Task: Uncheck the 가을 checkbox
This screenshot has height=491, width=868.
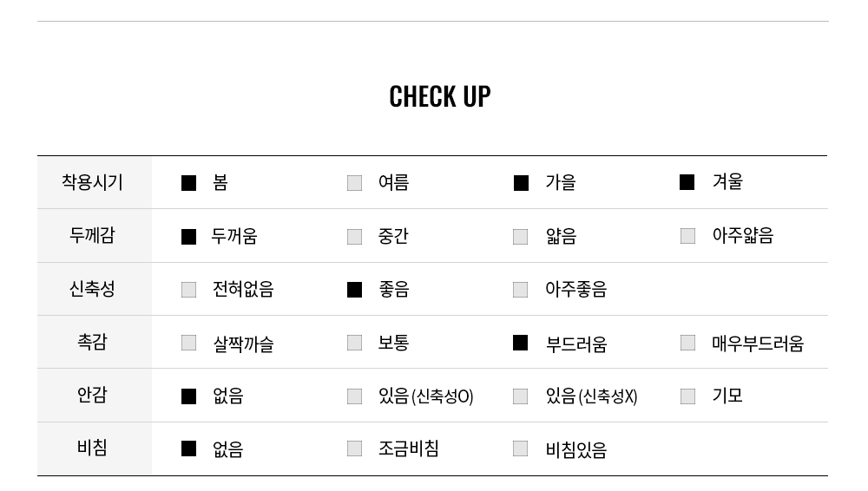Action: click(x=521, y=183)
